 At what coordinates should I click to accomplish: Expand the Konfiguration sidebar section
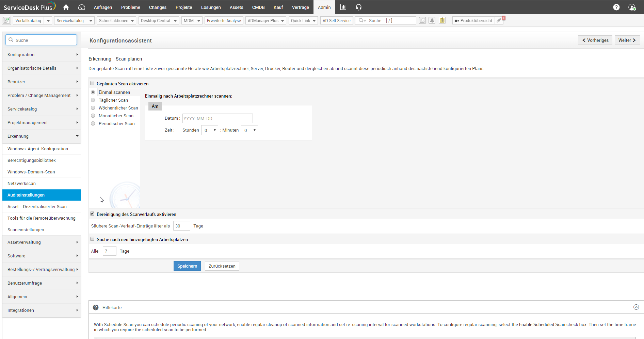(42, 54)
